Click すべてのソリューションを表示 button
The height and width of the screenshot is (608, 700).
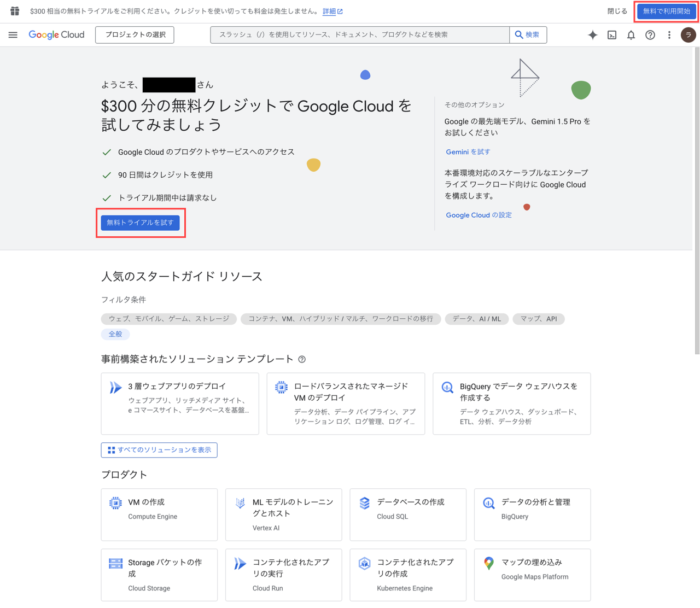tap(159, 450)
